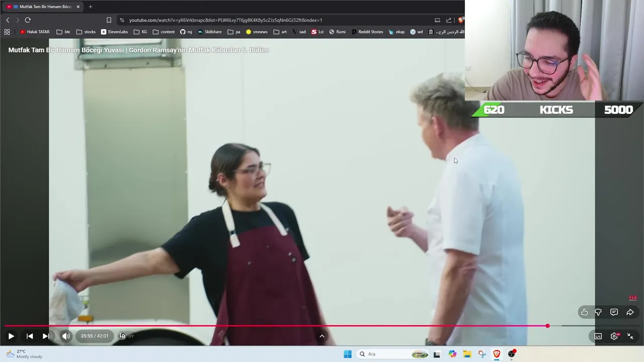
Task: Expand the chevron-up panel in player
Action: [x=322, y=336]
